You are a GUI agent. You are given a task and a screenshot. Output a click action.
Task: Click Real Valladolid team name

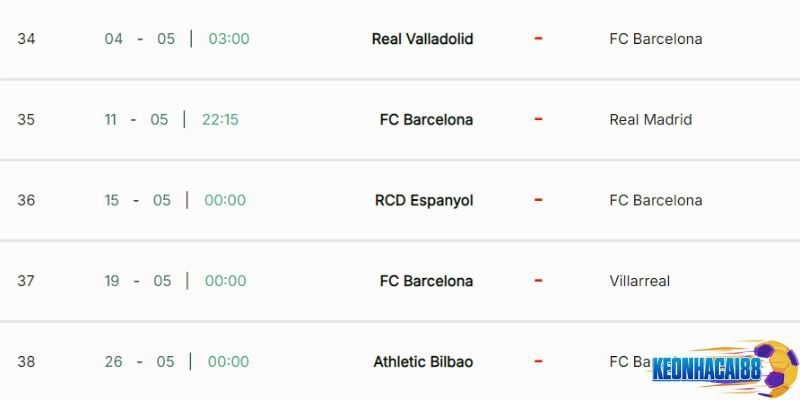[422, 39]
